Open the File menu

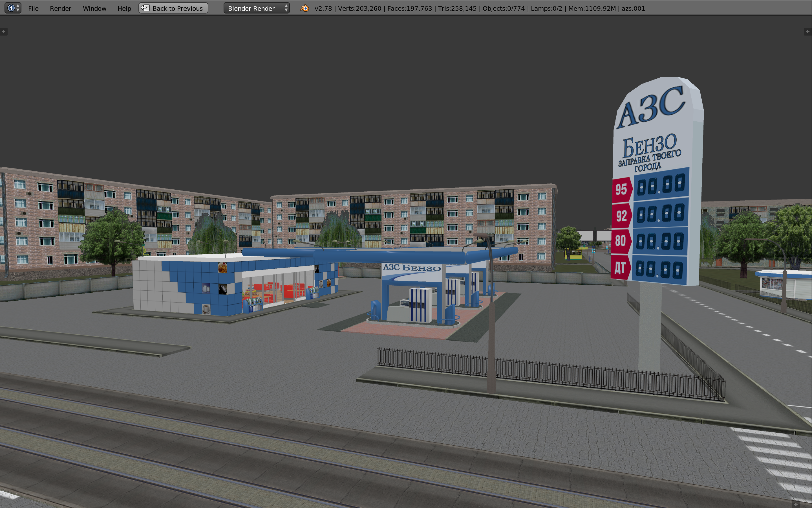point(33,8)
